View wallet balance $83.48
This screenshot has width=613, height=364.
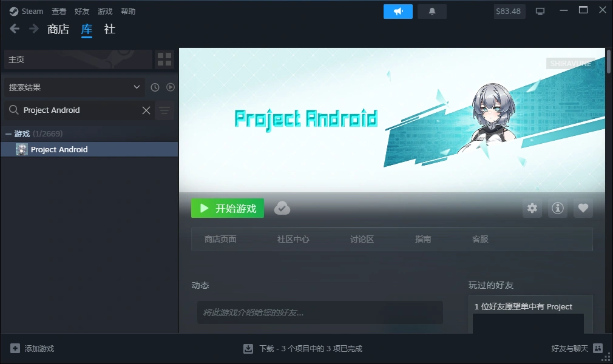pos(509,12)
